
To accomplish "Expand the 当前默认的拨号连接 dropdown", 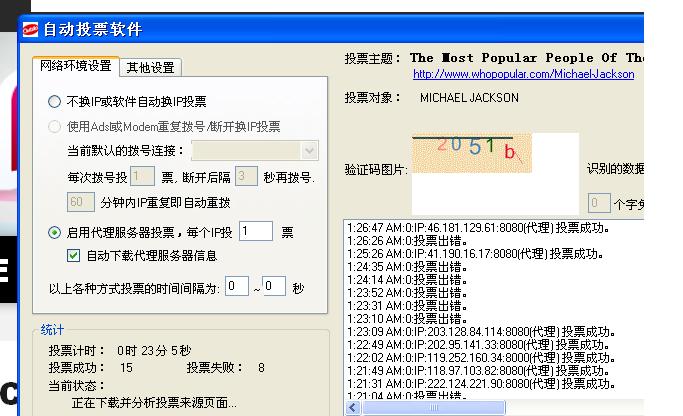I will click(x=309, y=151).
